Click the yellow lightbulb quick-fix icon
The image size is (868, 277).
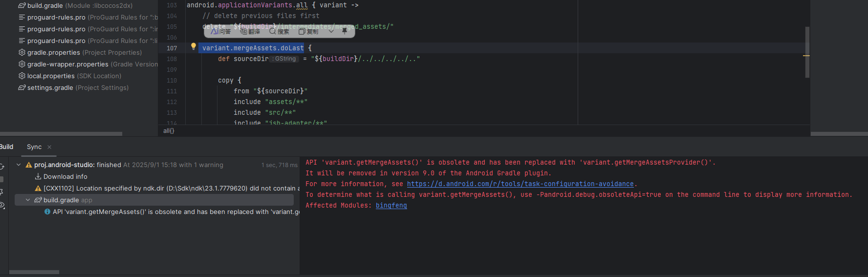point(194,46)
